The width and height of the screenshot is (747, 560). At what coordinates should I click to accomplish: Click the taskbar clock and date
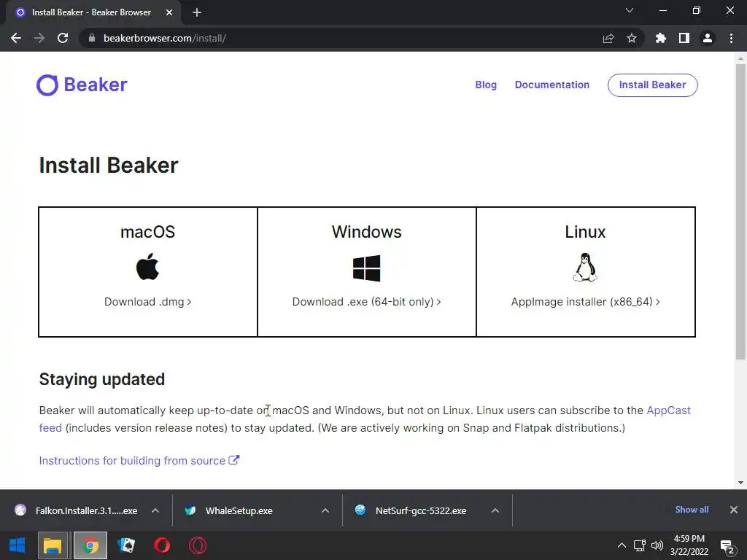(689, 545)
